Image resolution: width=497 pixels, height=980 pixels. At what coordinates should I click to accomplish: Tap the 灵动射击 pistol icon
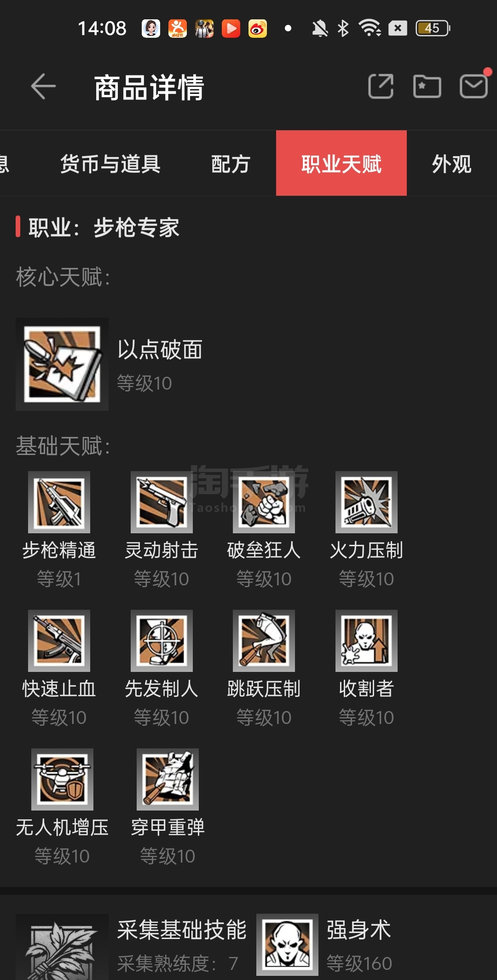pos(162,502)
